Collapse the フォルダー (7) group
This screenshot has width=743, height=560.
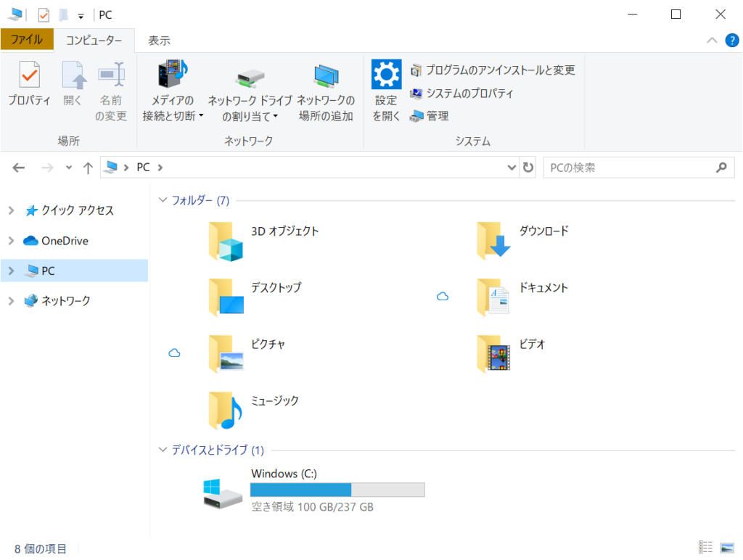tap(163, 200)
